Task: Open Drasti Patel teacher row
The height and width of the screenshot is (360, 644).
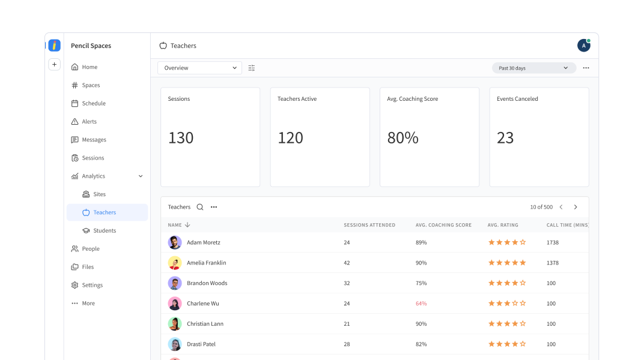Action: tap(375, 344)
